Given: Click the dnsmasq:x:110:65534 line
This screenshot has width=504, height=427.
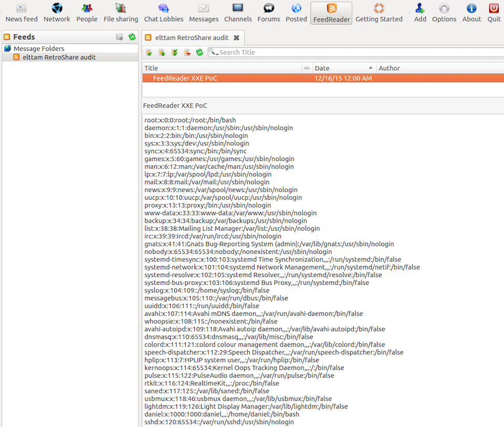Looking at the screenshot, I should click(x=228, y=336).
